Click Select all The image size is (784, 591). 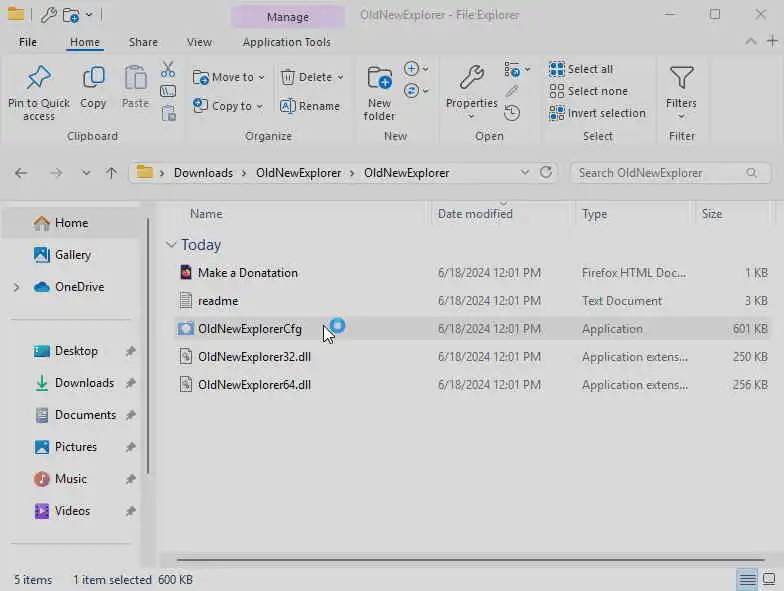click(581, 69)
